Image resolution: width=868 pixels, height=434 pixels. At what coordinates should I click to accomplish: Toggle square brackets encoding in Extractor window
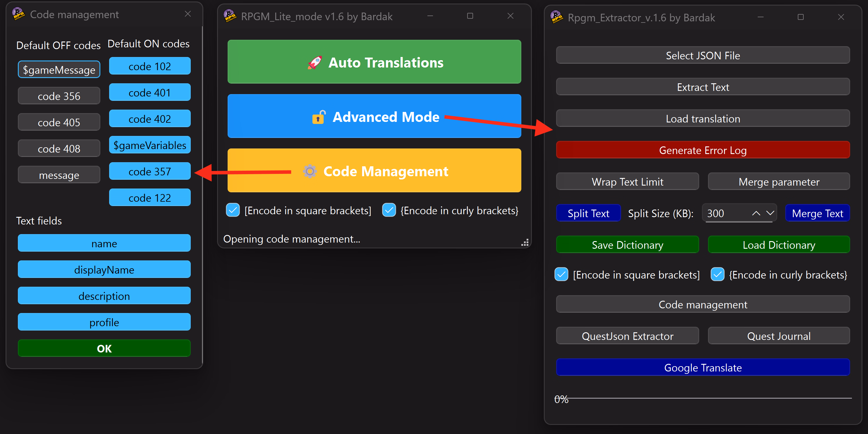561,275
